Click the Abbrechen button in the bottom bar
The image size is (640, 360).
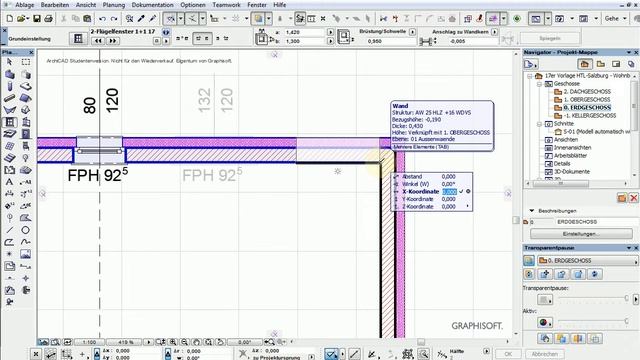tap(544, 354)
